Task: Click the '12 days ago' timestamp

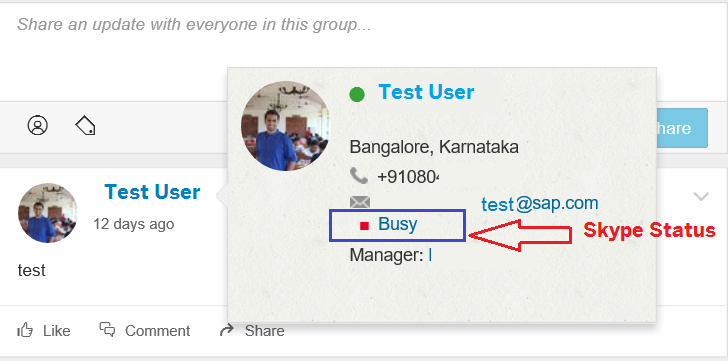Action: 134,224
